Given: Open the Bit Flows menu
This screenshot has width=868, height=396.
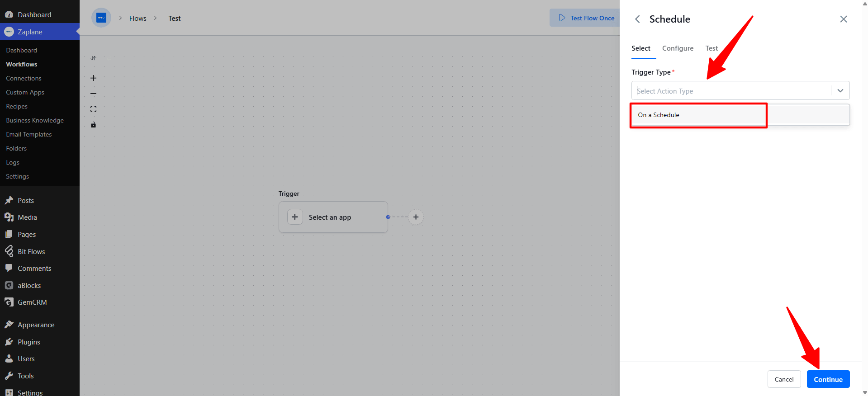Looking at the screenshot, I should [40, 251].
